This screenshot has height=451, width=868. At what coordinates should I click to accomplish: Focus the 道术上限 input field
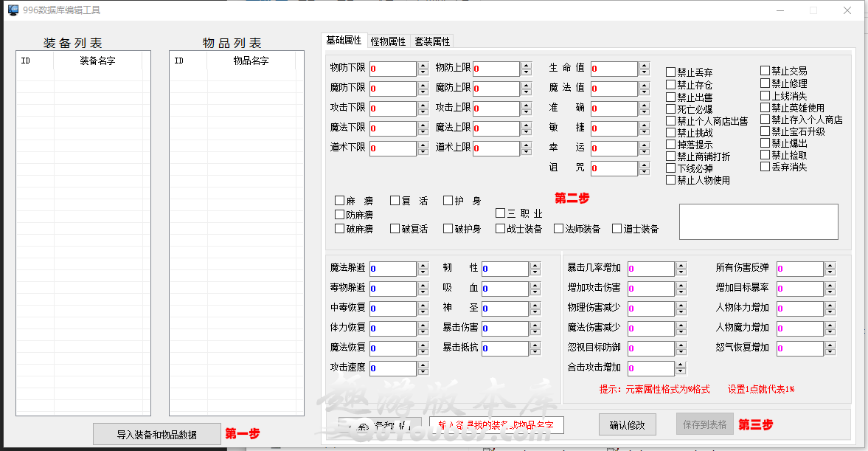coord(496,148)
